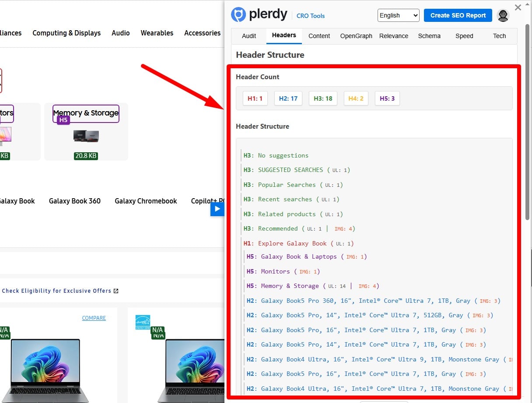Image resolution: width=532 pixels, height=403 pixels.
Task: Toggle the H2: 17 header filter
Action: pos(288,98)
